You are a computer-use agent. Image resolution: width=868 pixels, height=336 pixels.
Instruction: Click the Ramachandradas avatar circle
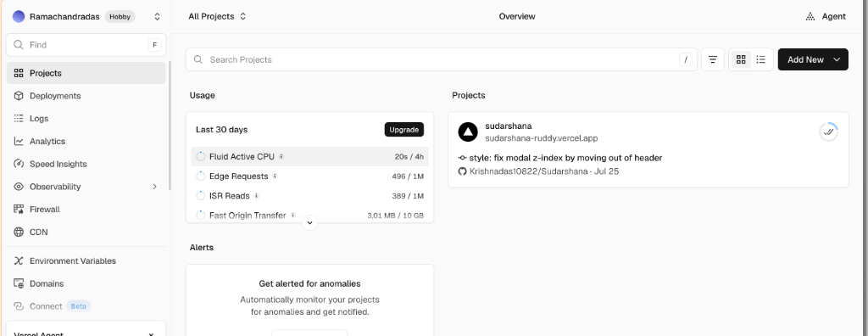click(x=19, y=17)
